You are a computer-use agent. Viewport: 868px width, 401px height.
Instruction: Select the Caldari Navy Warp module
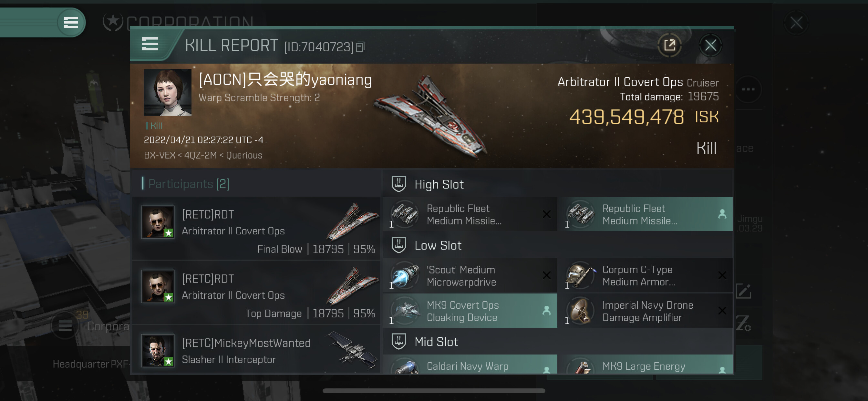[x=470, y=364]
